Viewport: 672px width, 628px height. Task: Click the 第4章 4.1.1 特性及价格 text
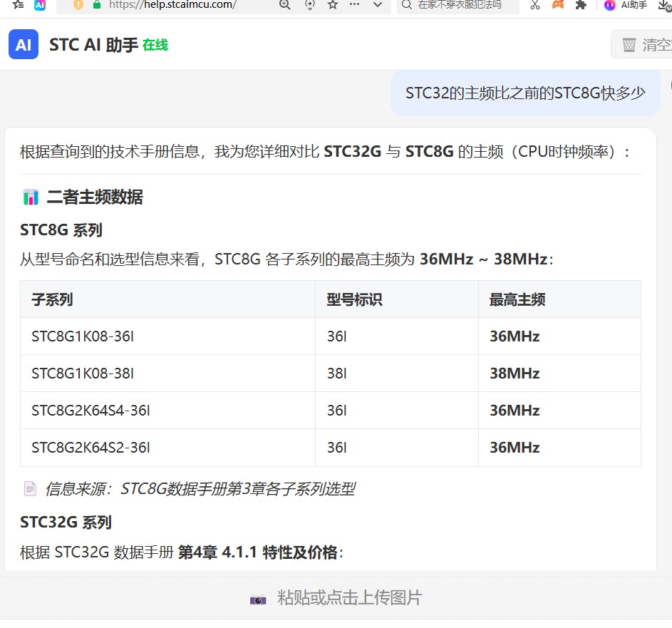258,552
